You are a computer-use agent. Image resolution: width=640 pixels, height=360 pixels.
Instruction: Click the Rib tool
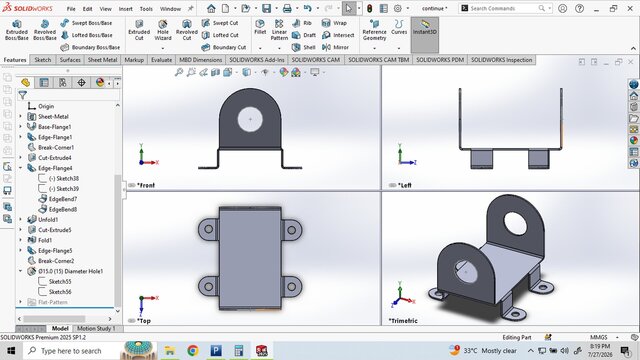coord(302,23)
